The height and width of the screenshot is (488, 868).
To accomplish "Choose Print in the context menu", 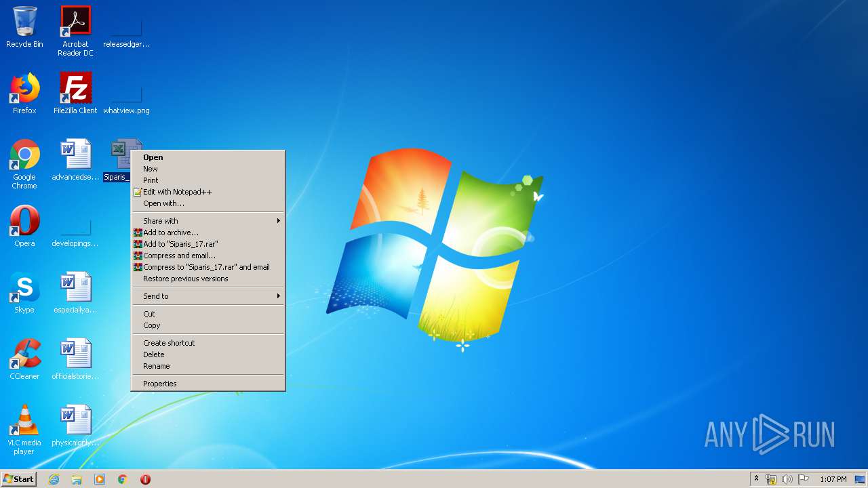I will click(x=208, y=180).
